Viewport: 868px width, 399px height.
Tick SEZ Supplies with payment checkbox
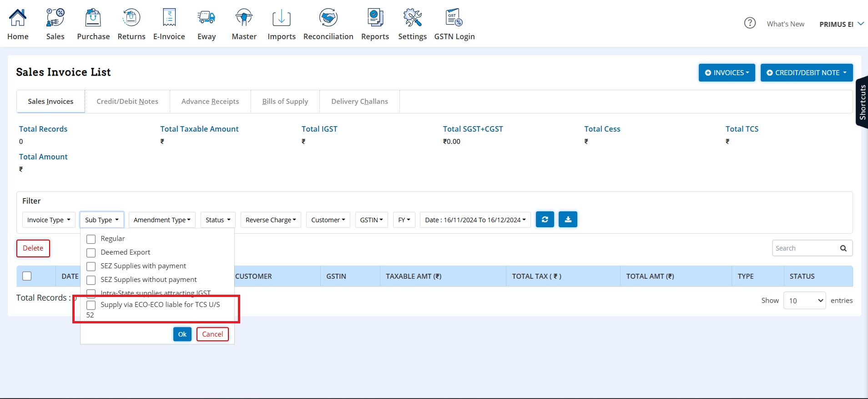(x=91, y=266)
